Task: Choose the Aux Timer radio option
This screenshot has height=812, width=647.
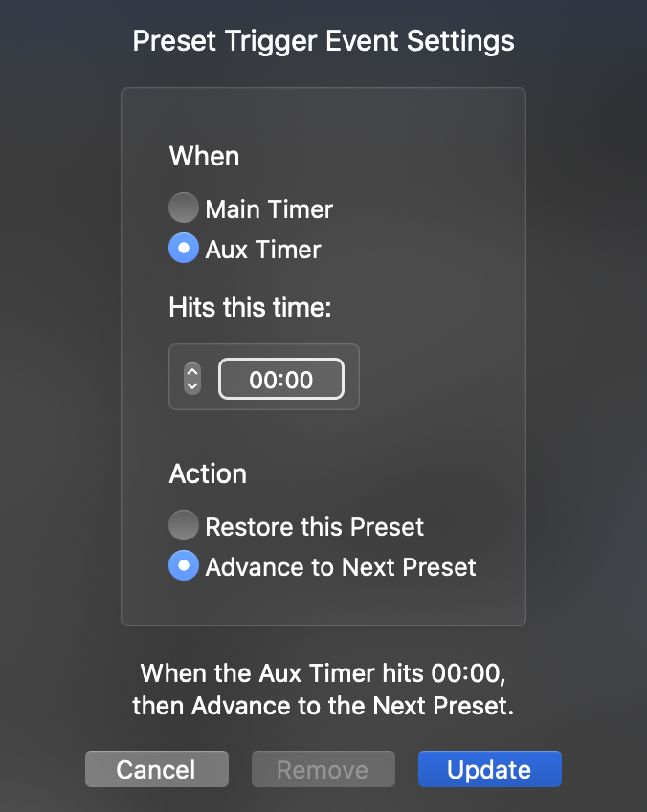Action: (183, 250)
